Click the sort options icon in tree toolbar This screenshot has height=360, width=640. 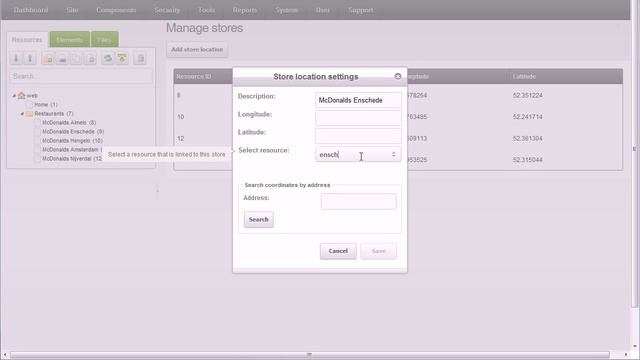[x=122, y=58]
